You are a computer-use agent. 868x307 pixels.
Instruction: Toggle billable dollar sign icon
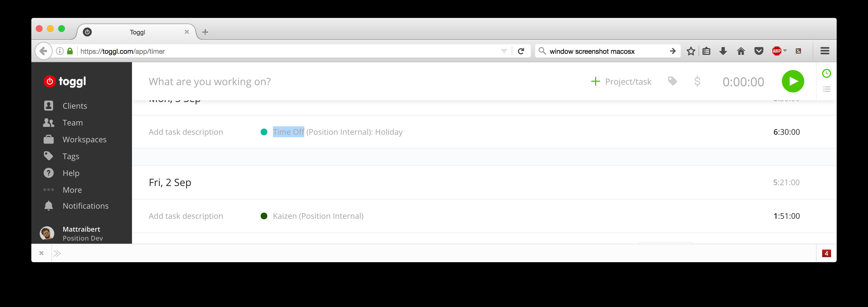(697, 81)
